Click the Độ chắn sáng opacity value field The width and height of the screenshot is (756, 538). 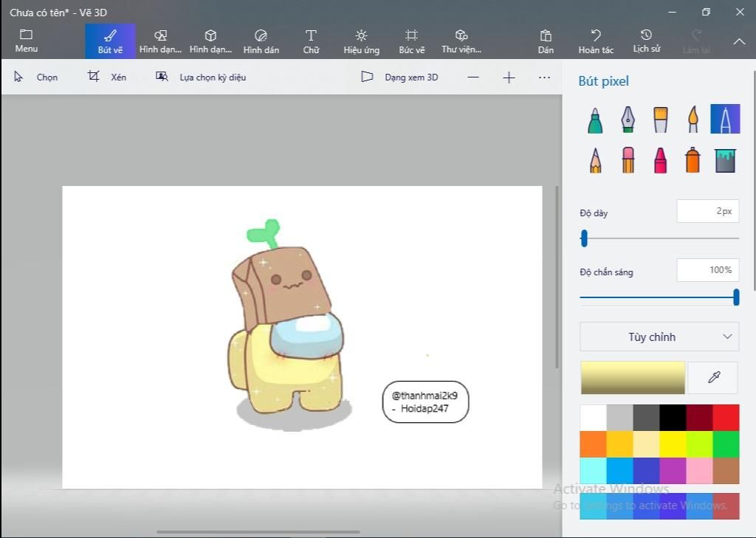tap(708, 270)
